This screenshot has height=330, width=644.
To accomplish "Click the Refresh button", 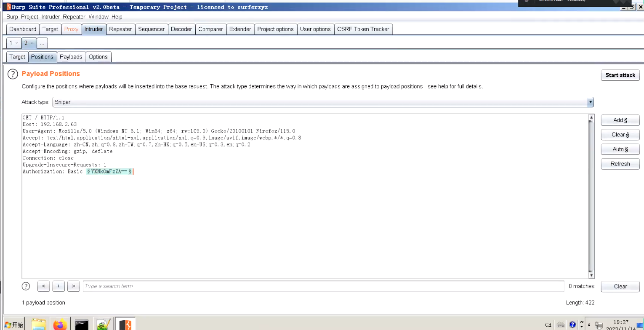I will coord(620,164).
